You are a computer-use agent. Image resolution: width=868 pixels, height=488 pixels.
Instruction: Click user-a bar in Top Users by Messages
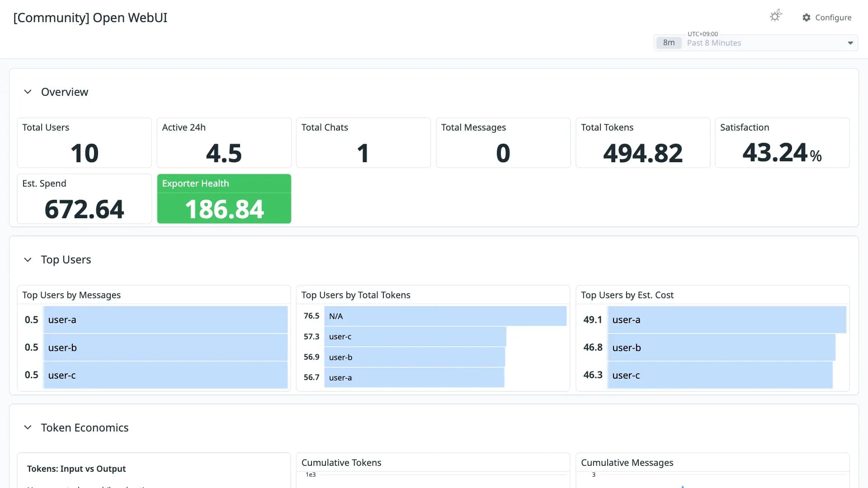point(165,319)
